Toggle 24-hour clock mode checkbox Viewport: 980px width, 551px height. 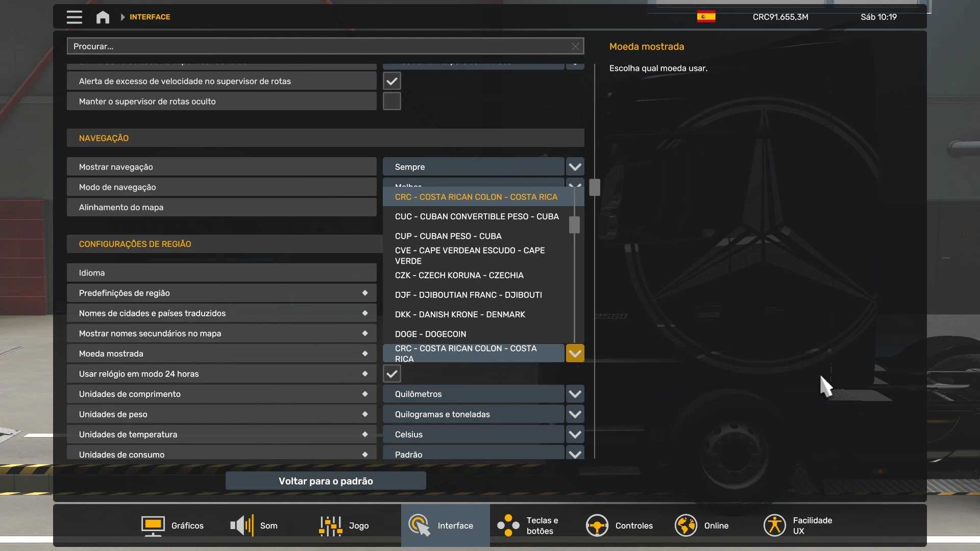point(391,374)
